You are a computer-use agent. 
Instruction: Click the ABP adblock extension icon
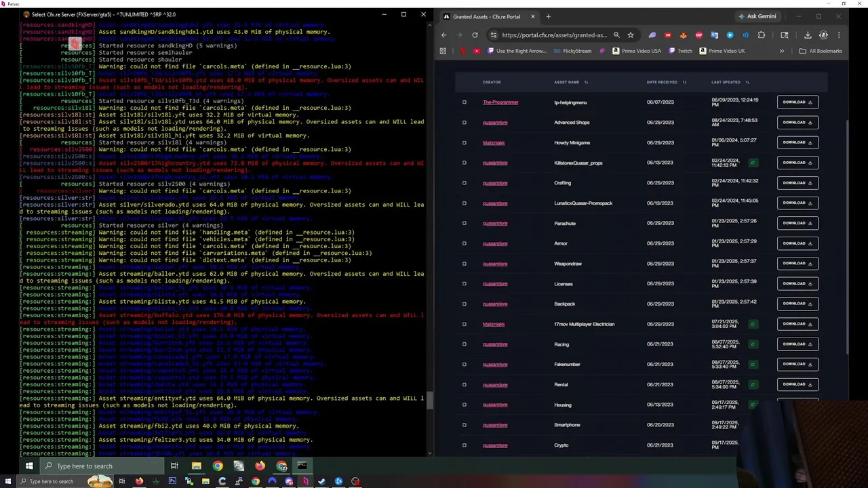[699, 35]
